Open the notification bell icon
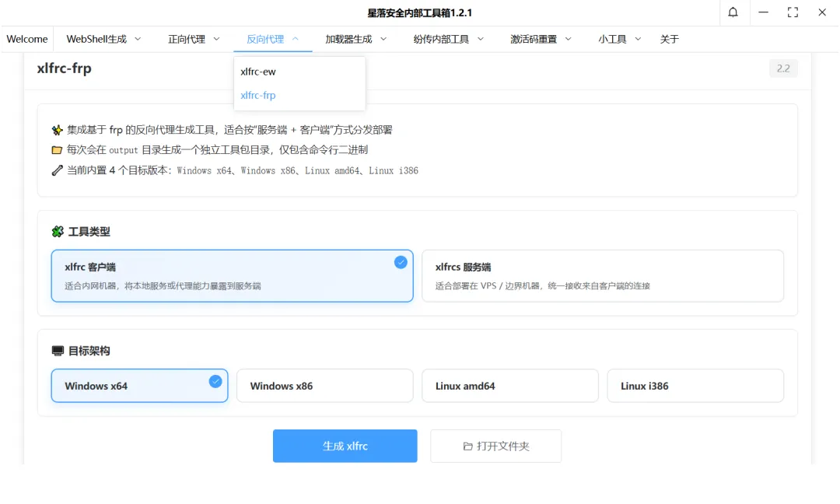 733,12
